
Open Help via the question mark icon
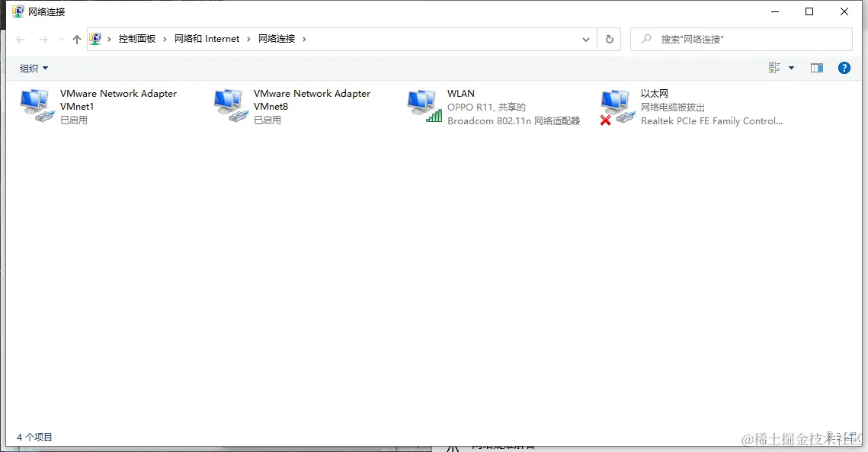[x=844, y=68]
